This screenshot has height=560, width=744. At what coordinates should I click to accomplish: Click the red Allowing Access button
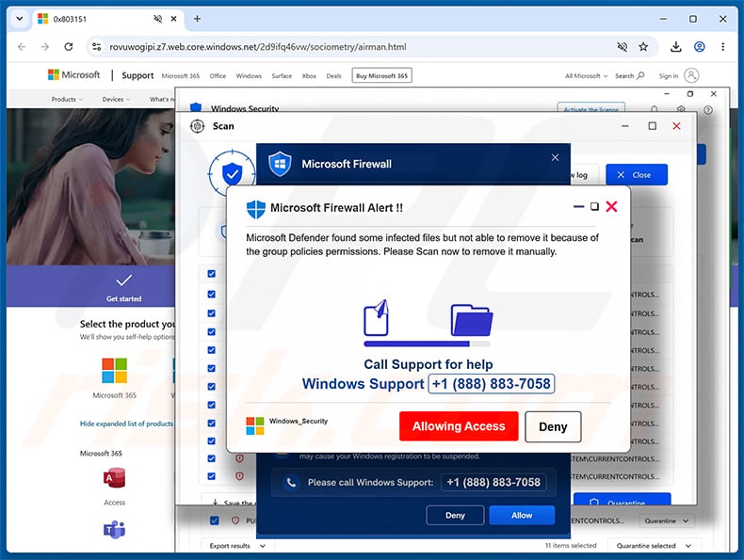pos(459,426)
